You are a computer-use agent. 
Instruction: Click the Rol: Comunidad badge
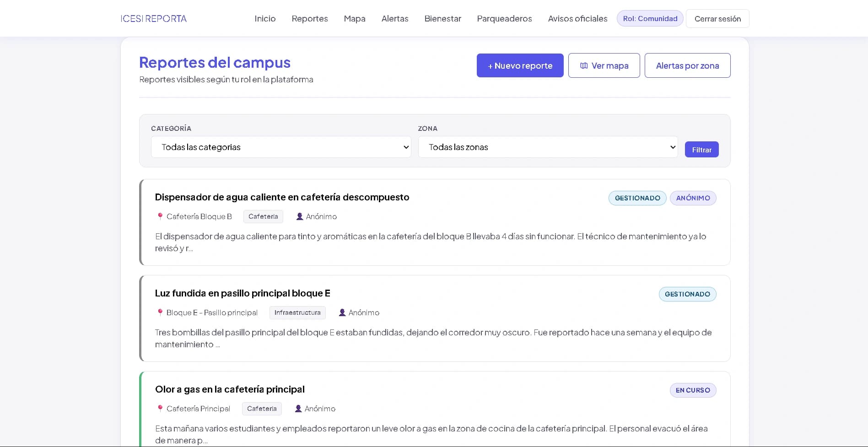[650, 18]
